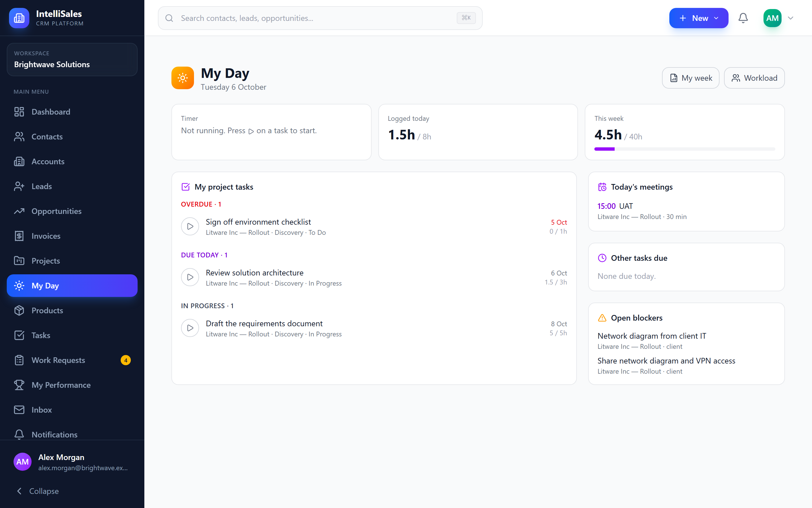Go to Leads in sidebar
The image size is (812, 508).
point(72,187)
